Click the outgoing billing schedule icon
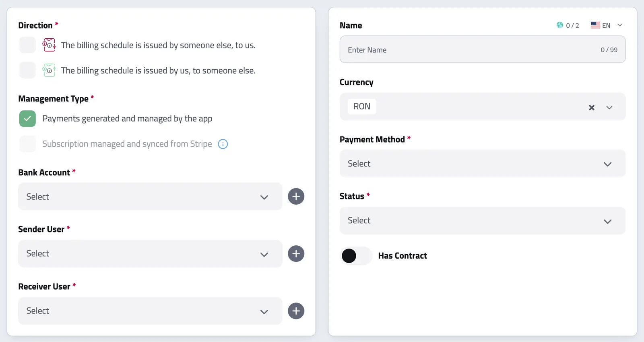644x342 pixels. click(49, 70)
